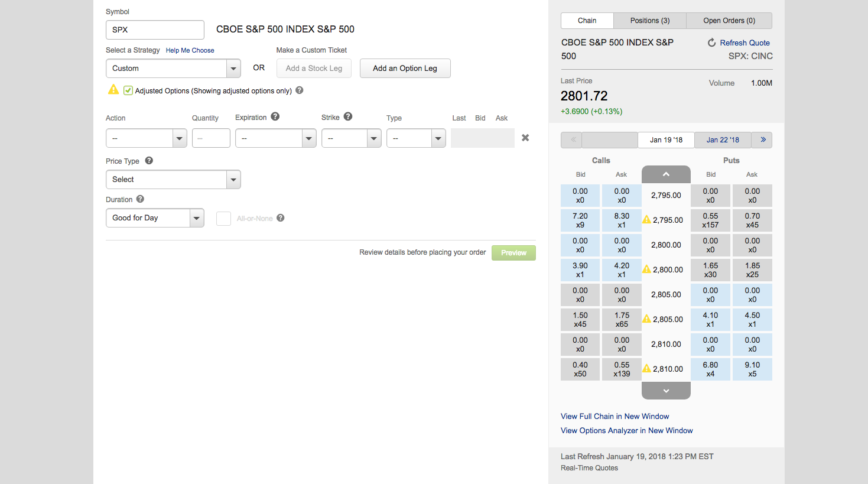Go to next expirations with double-right arrow
Viewport: 868px width, 484px height.
tap(763, 140)
